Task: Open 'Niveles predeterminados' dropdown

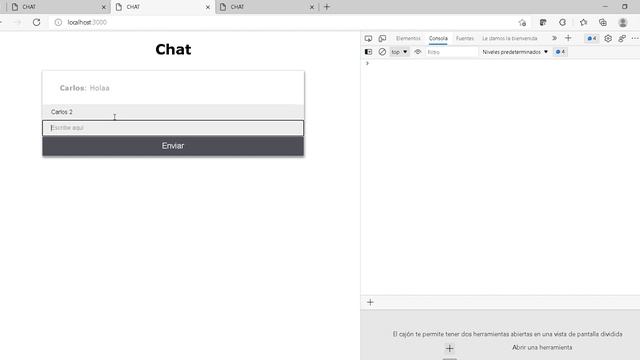Action: 515,52
